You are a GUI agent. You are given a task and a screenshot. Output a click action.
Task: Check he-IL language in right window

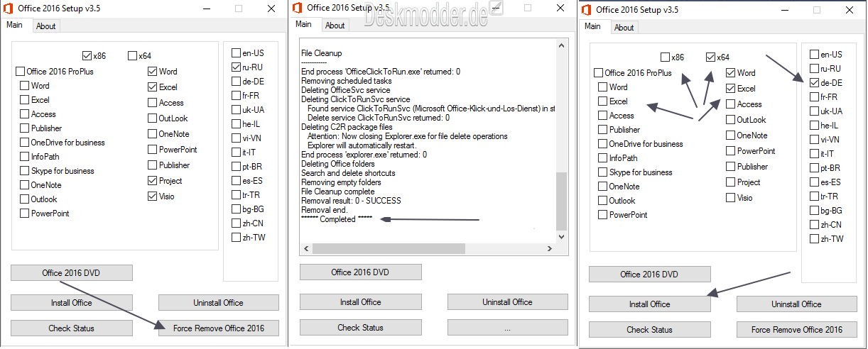[814, 126]
